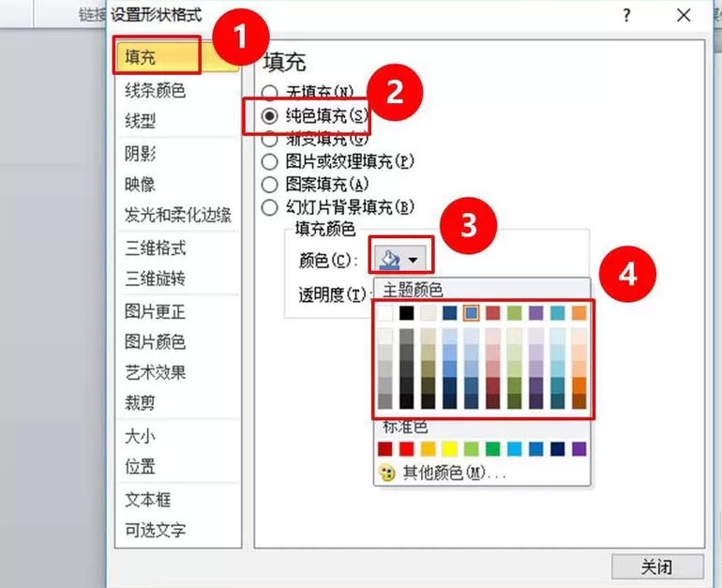Screen dimensions: 722x588
Task: Open the 艺术效果 category
Action: coord(155,372)
